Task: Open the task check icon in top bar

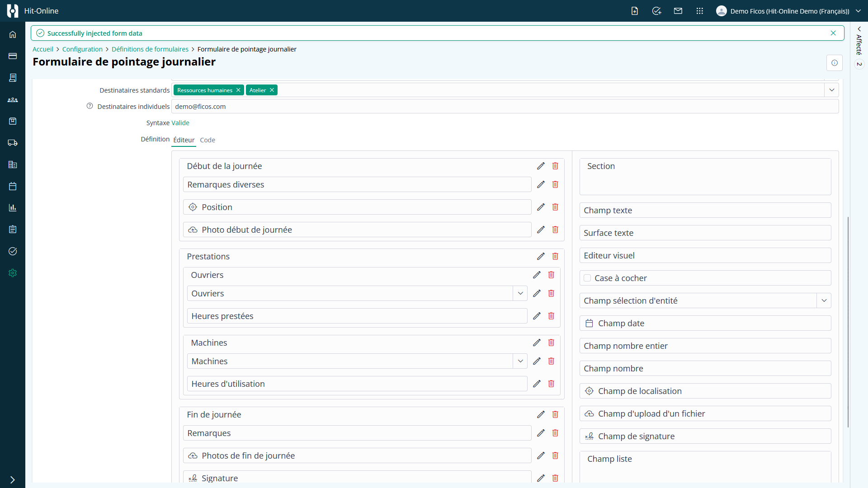Action: pyautogui.click(x=656, y=11)
